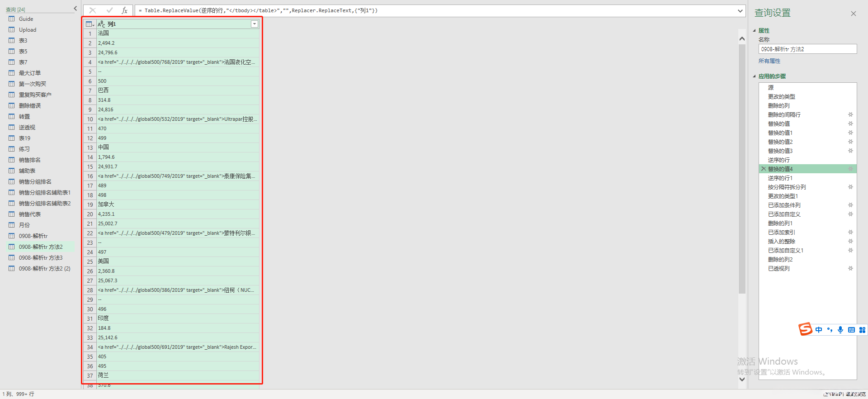Open settings gear for step 插入的整除
Viewport: 868px width, 399px height.
pyautogui.click(x=850, y=241)
